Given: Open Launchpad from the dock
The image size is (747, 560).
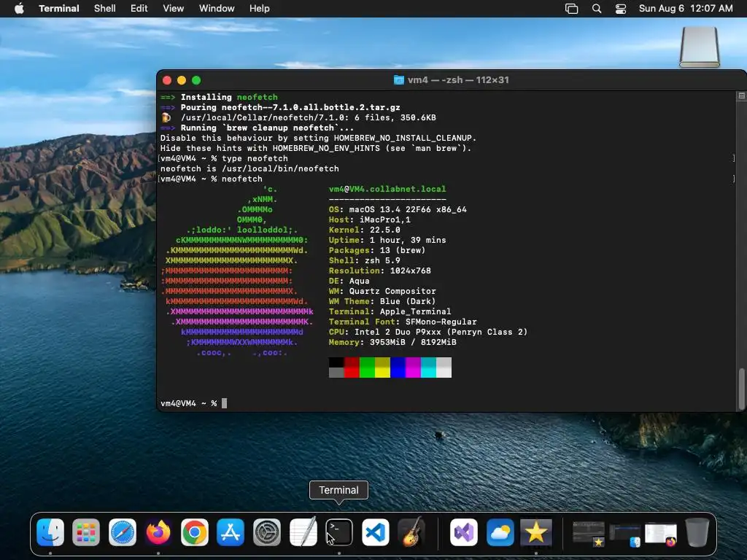Looking at the screenshot, I should [86, 532].
